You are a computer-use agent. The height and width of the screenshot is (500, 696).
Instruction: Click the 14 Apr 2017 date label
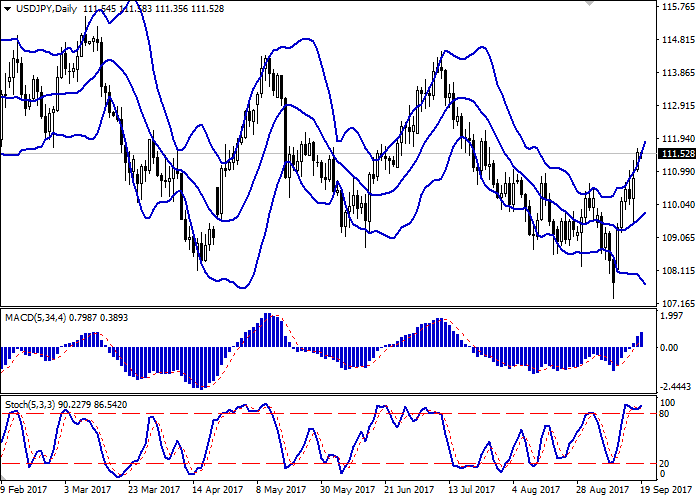217,490
